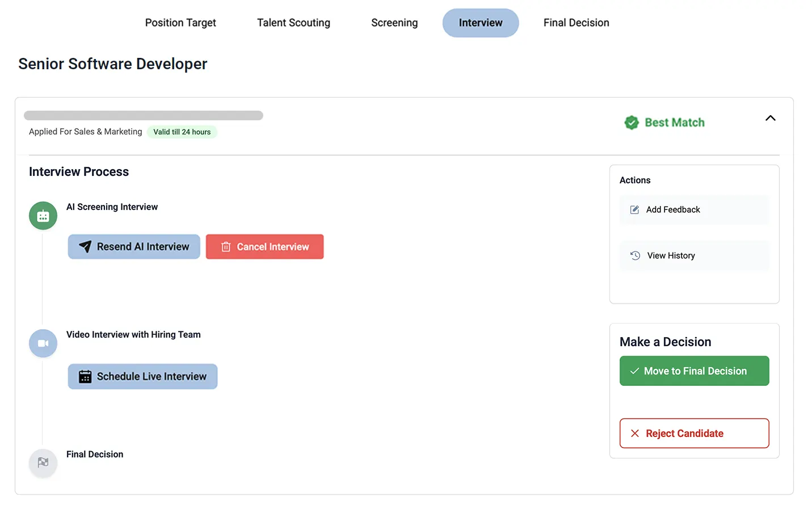The height and width of the screenshot is (513, 812).
Task: Click the application progress bar
Action: (x=144, y=115)
